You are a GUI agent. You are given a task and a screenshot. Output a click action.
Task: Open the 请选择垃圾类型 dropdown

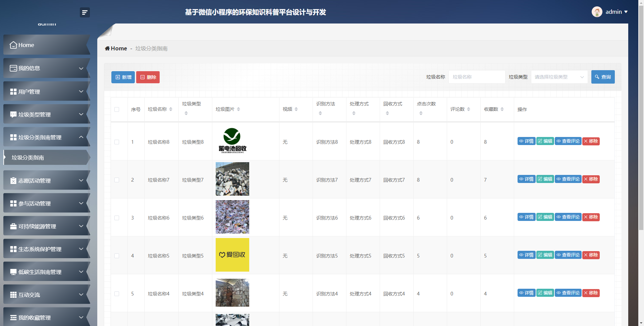(x=559, y=77)
